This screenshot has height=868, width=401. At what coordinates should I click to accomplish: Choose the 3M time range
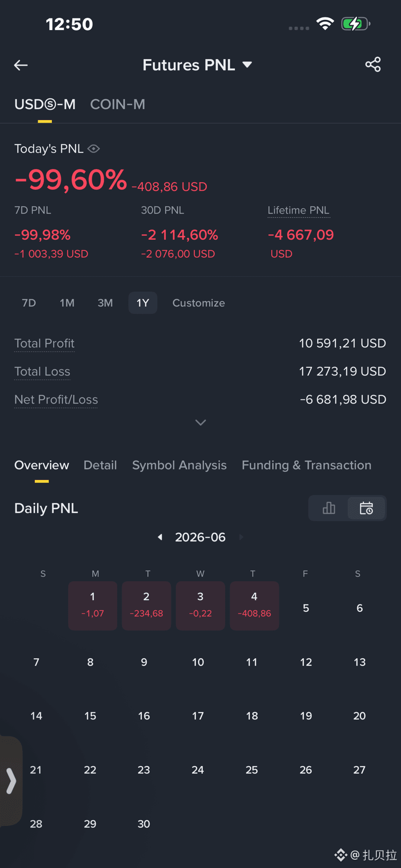(105, 303)
